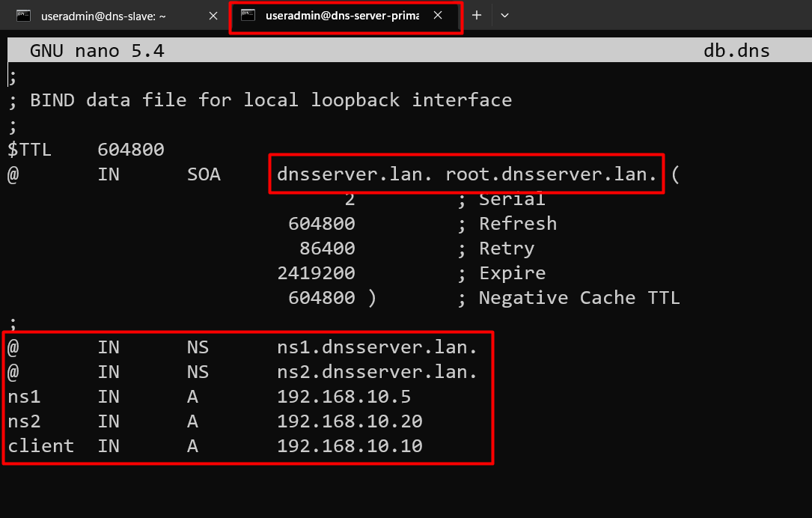
Task: Open a new terminal tab with plus
Action: click(x=477, y=16)
